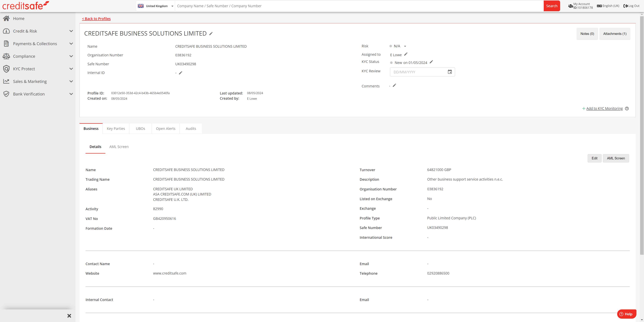Image resolution: width=644 pixels, height=322 pixels.
Task: Open Attachments (1)
Action: coord(614,34)
